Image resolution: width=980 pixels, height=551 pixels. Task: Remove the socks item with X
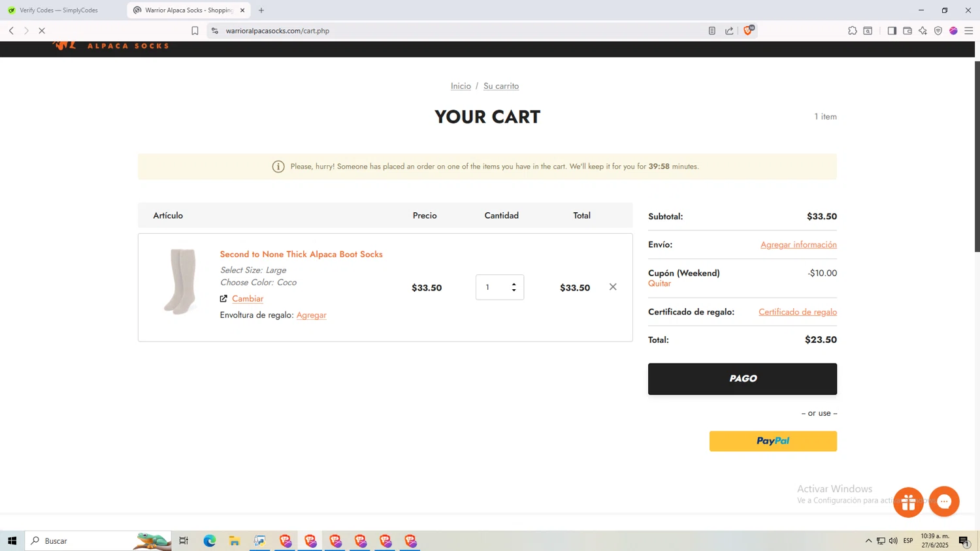pos(613,287)
